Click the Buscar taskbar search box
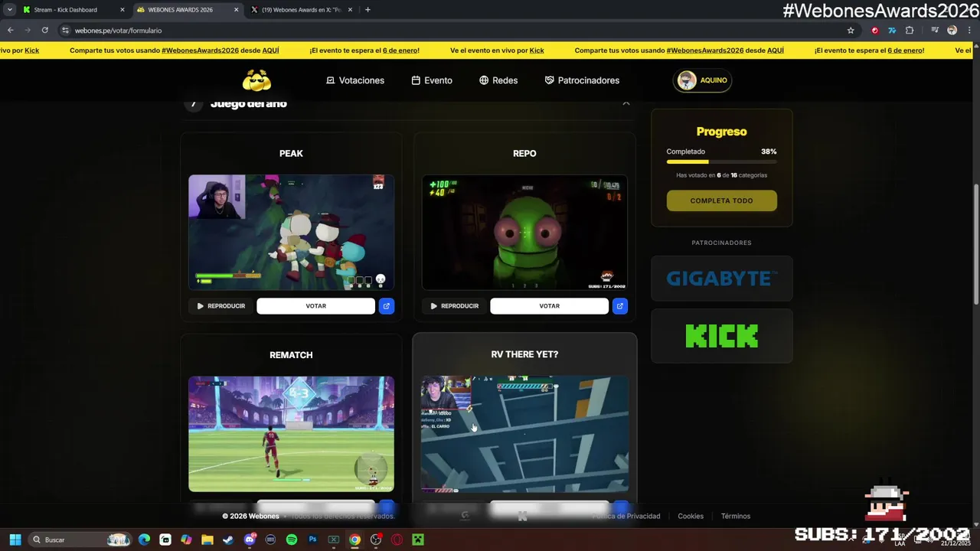Image resolution: width=980 pixels, height=551 pixels. pos(80,540)
